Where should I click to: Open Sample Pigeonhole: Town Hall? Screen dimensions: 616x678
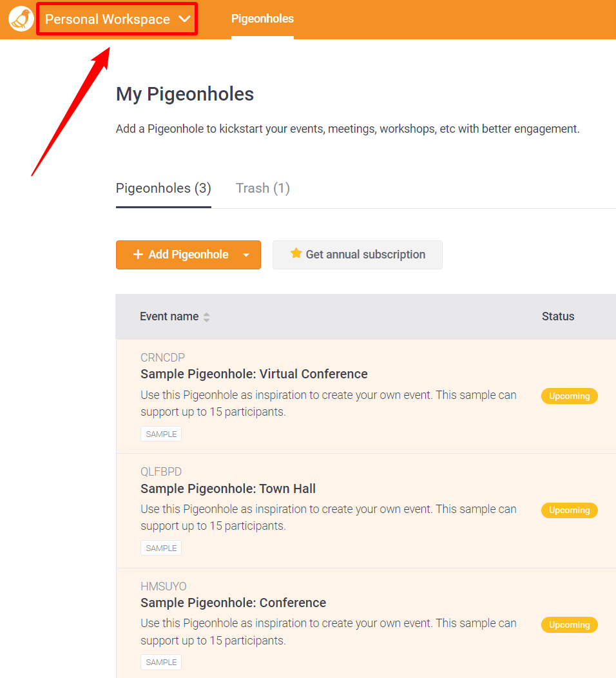click(x=228, y=489)
